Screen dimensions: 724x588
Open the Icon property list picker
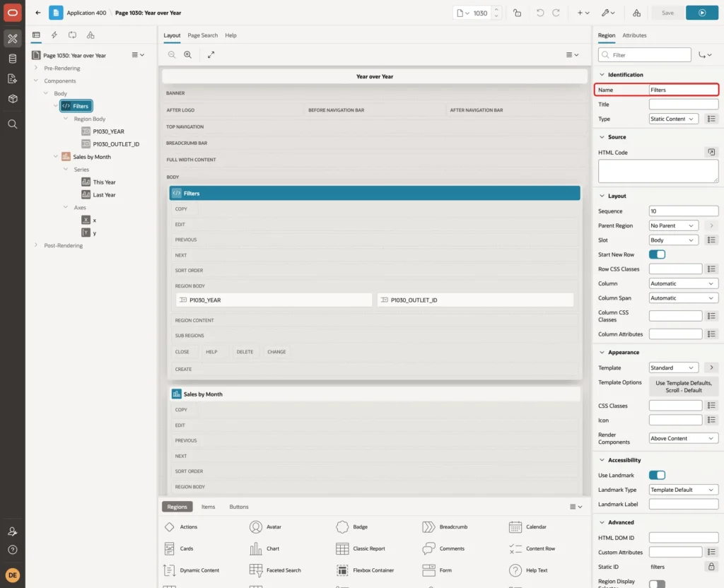[x=711, y=420]
